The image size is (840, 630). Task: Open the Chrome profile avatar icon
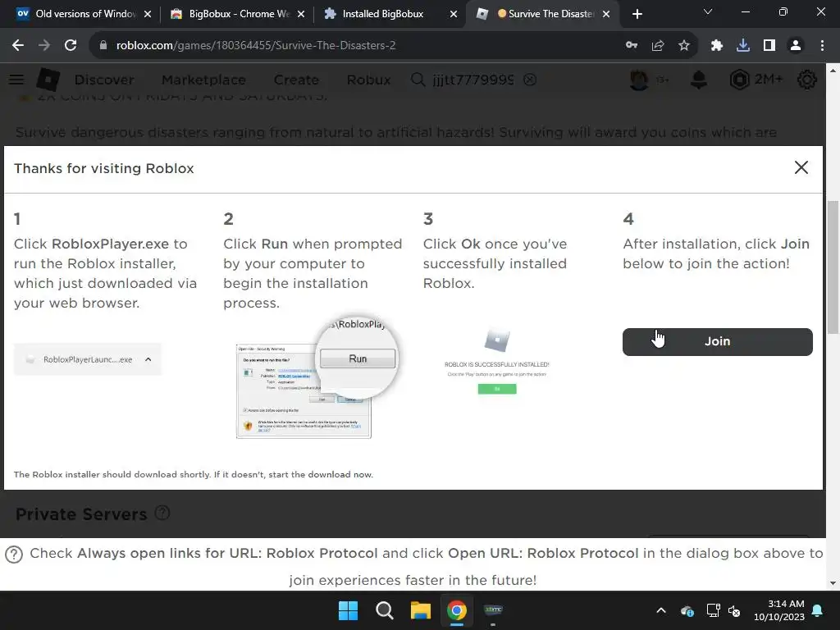click(796, 46)
